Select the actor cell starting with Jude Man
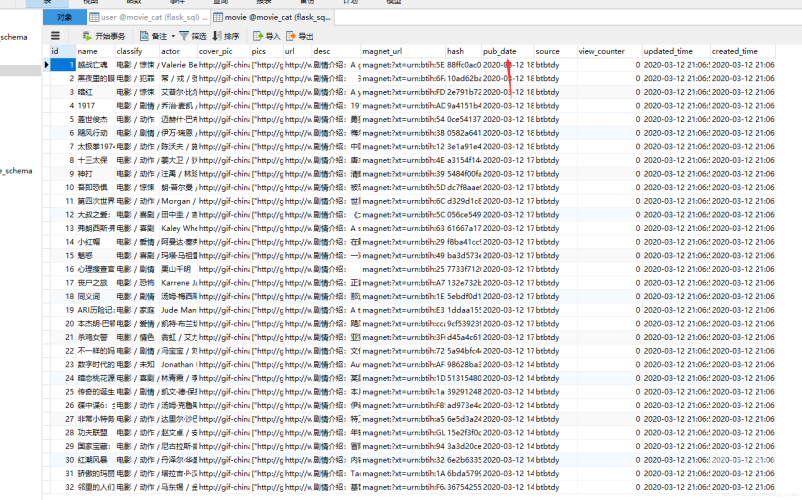 (179, 310)
